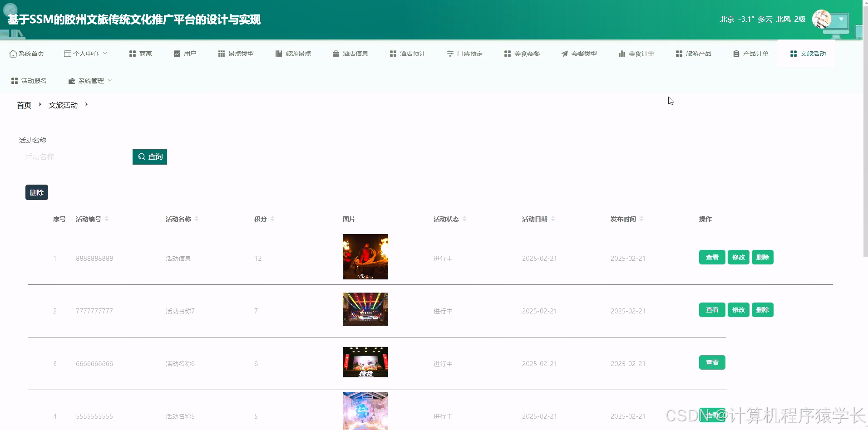The image size is (868, 430).
Task: Select the 门票预定 ticket booking icon
Action: pos(450,53)
